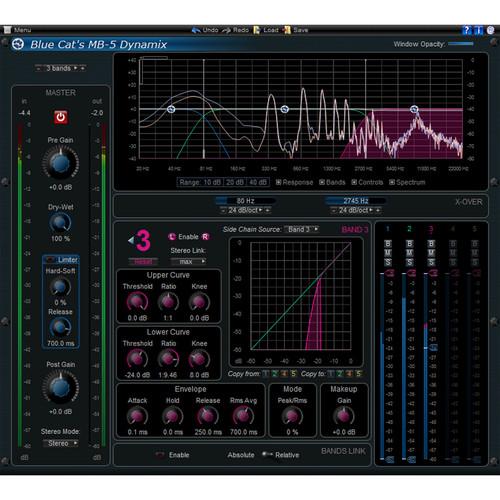Open the 3 bands dropdown
The height and width of the screenshot is (500, 500).
pyautogui.click(x=61, y=68)
